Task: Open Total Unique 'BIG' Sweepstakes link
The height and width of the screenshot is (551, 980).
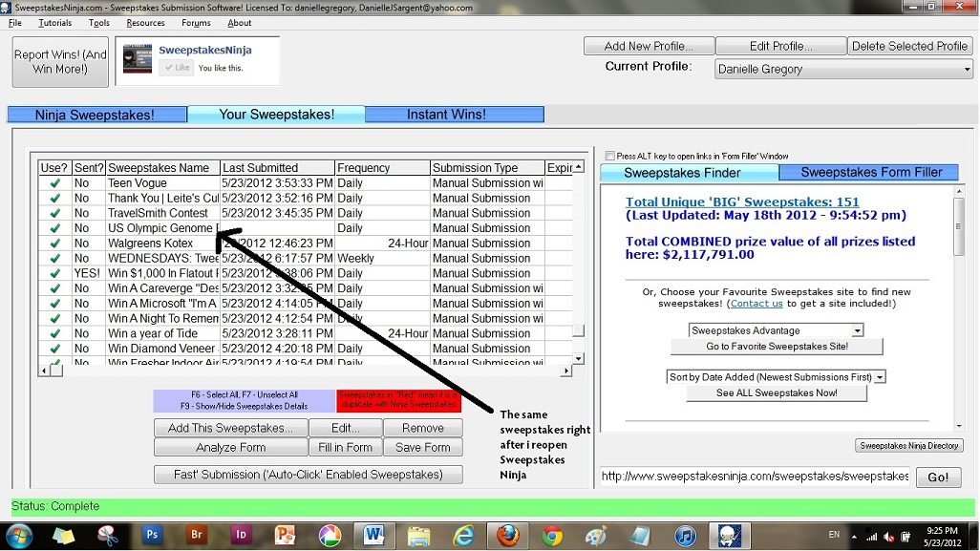Action: click(742, 201)
